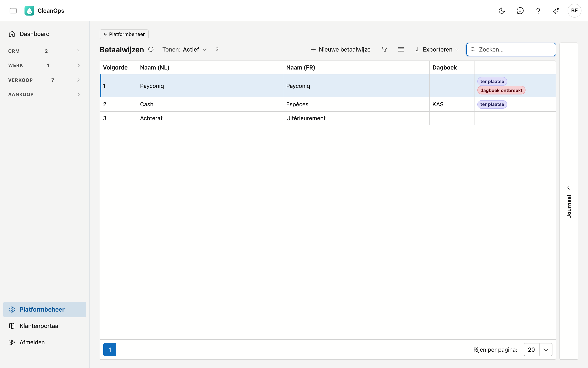Expand the Journaal side panel
588x368 pixels.
coord(569,201)
